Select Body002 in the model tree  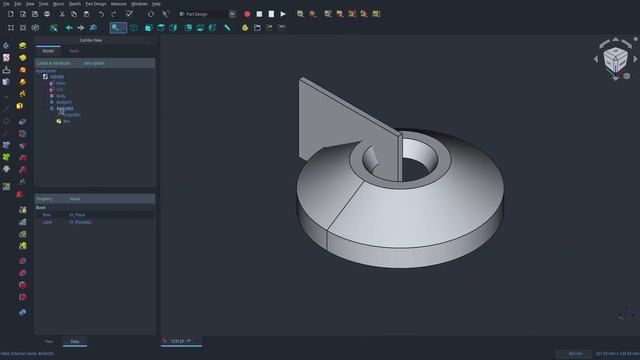point(65,109)
